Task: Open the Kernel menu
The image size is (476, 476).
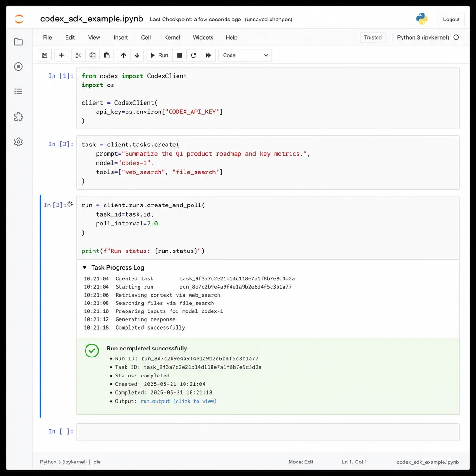Action: click(x=172, y=37)
